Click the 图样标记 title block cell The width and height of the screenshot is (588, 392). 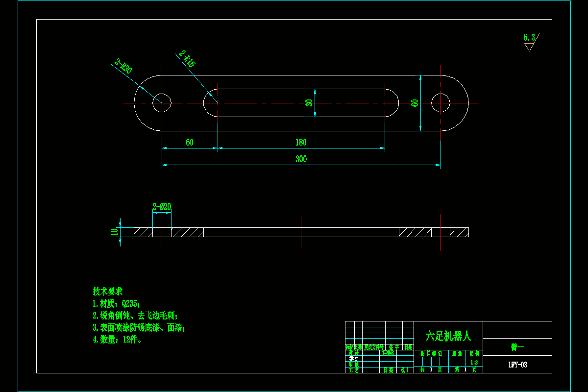pos(431,353)
